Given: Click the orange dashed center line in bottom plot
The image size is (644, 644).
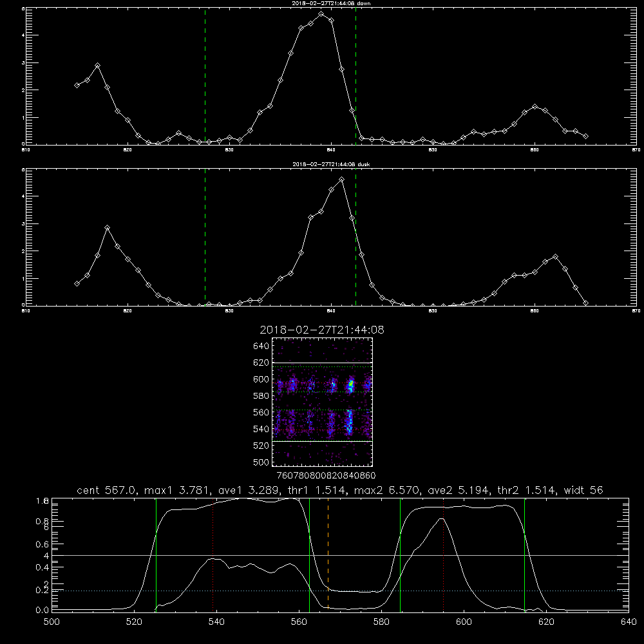Looking at the screenshot, I should pos(328,554).
